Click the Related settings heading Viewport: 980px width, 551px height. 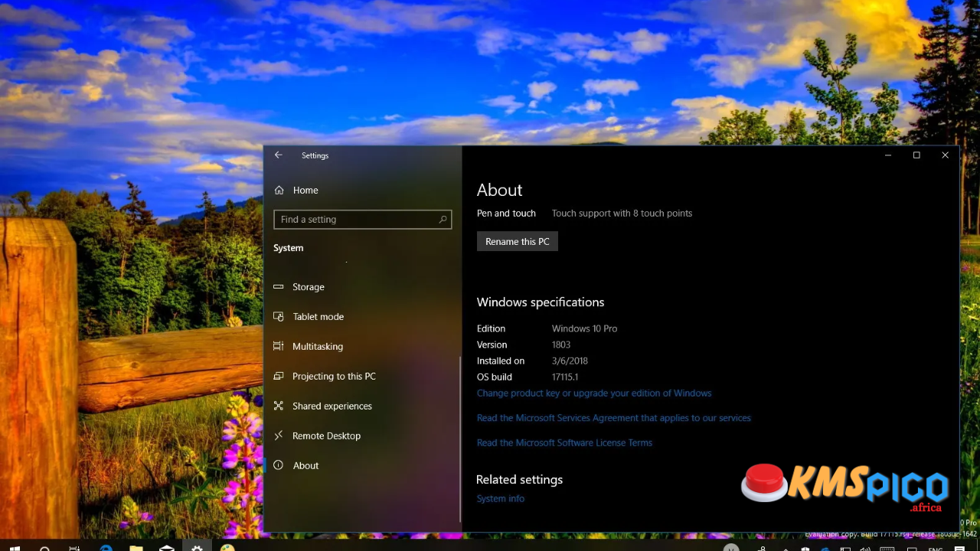click(519, 480)
